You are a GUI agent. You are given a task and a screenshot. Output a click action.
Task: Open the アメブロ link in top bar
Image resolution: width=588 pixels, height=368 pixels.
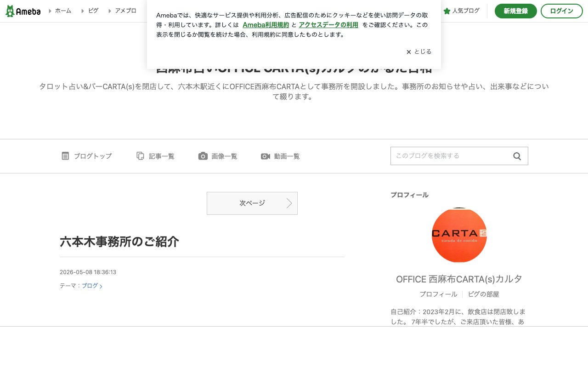[x=125, y=11]
